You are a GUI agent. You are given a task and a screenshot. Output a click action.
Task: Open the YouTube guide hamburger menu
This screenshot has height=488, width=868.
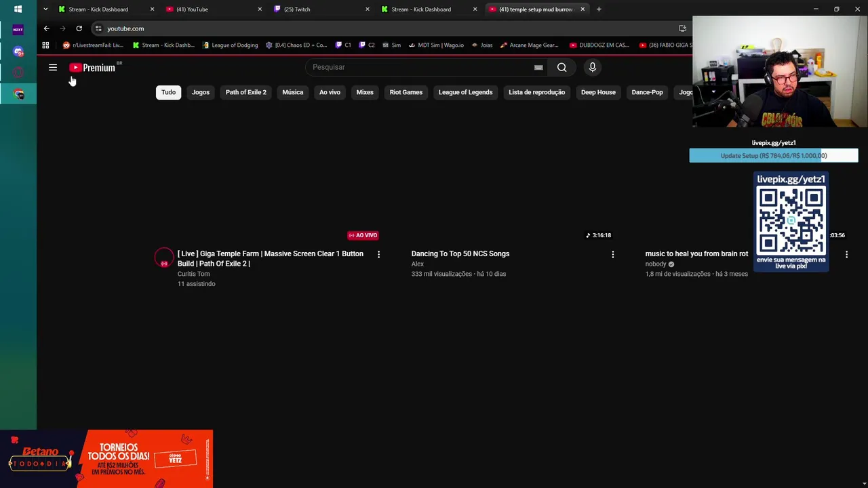[x=53, y=67]
